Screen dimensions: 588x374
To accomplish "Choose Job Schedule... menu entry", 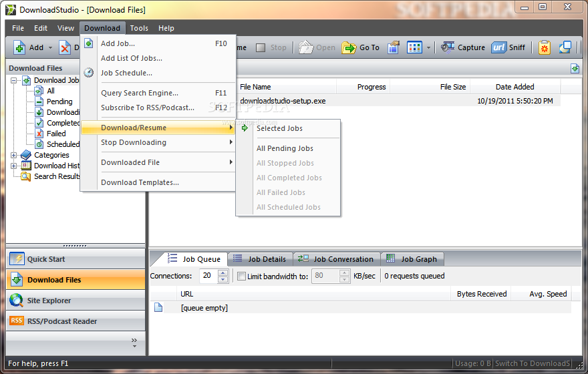I will pyautogui.click(x=158, y=73).
